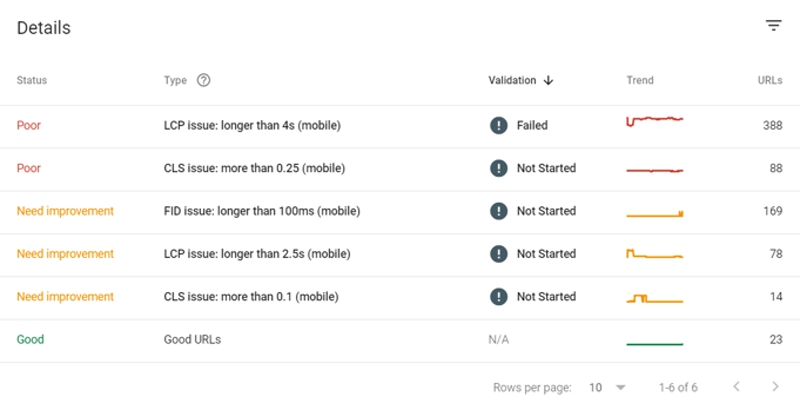This screenshot has width=800, height=410.
Task: Click exclamation icon in FID issue row
Action: (x=498, y=211)
